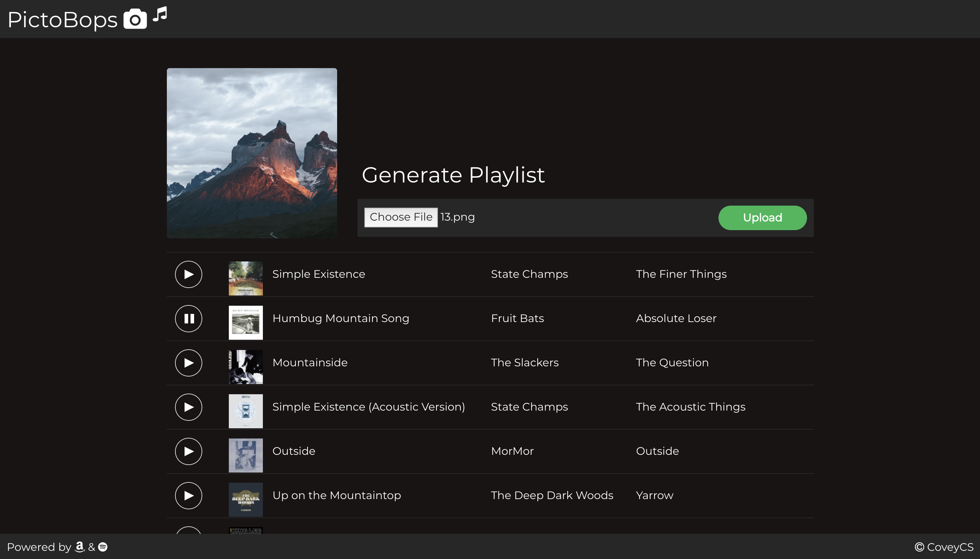980x559 pixels.
Task: Click The Deep Dark Woods Yarrow cover
Action: 246,499
